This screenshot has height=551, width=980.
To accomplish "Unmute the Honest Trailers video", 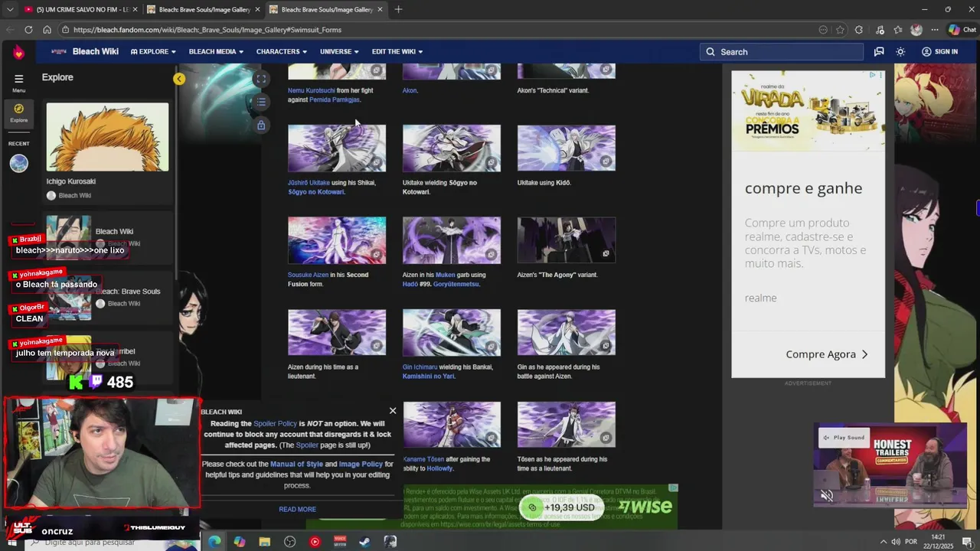I will click(827, 496).
